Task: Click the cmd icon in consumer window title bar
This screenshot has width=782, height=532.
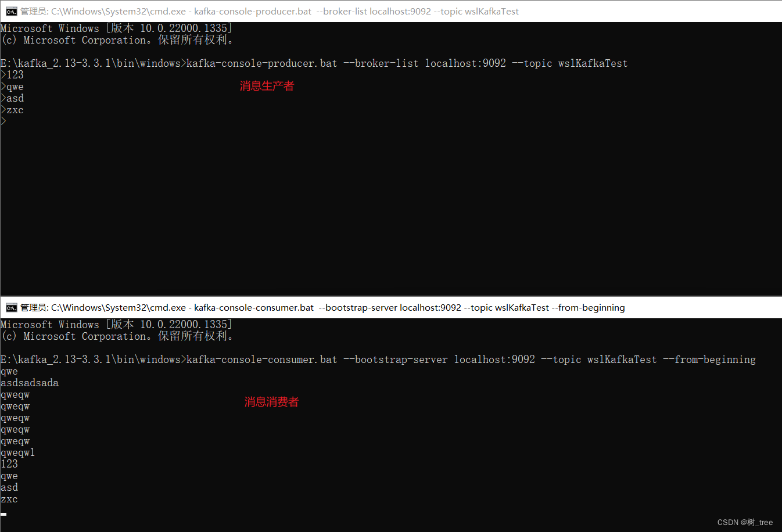Action: (12, 308)
